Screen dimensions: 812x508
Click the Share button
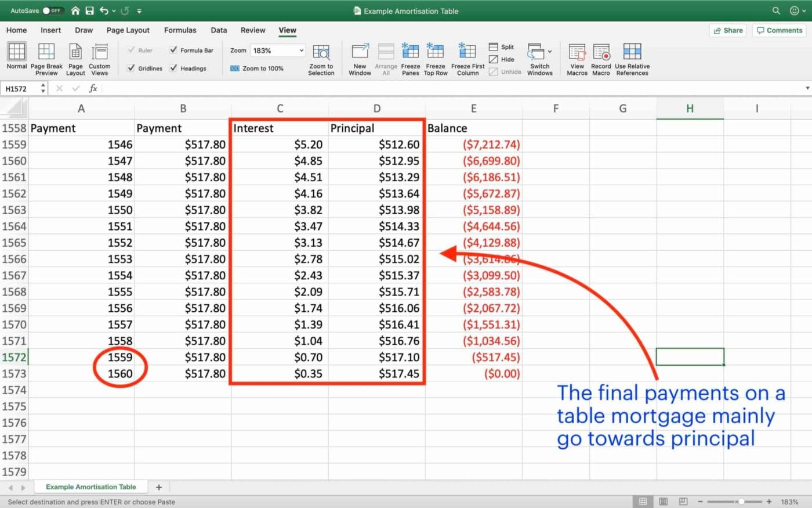(x=728, y=30)
